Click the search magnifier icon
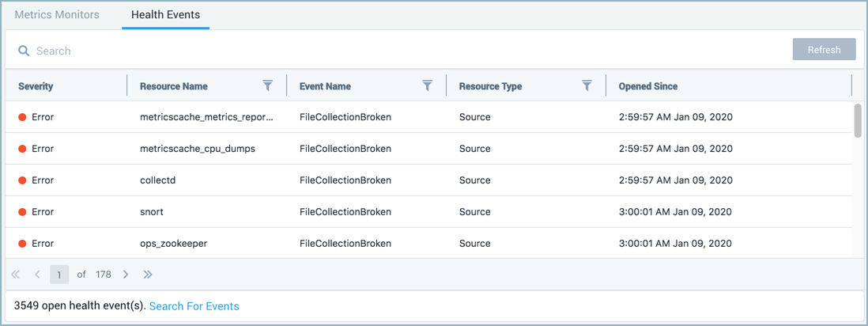The width and height of the screenshot is (868, 326). [24, 51]
